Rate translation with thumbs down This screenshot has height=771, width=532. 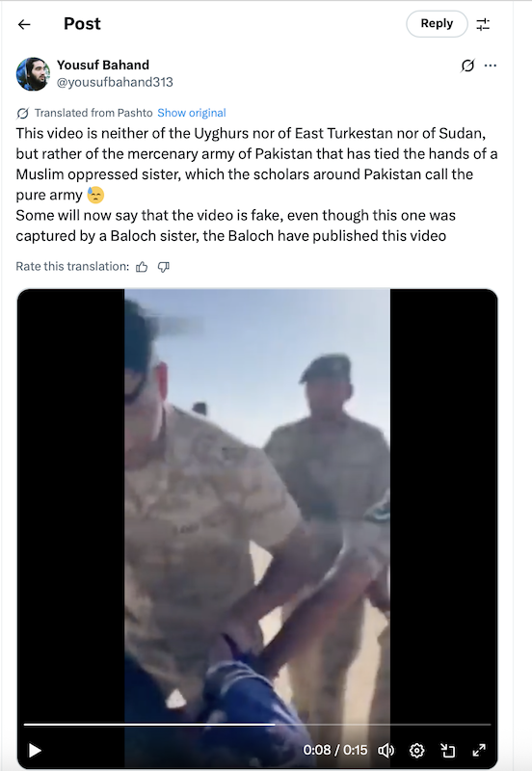tap(163, 267)
